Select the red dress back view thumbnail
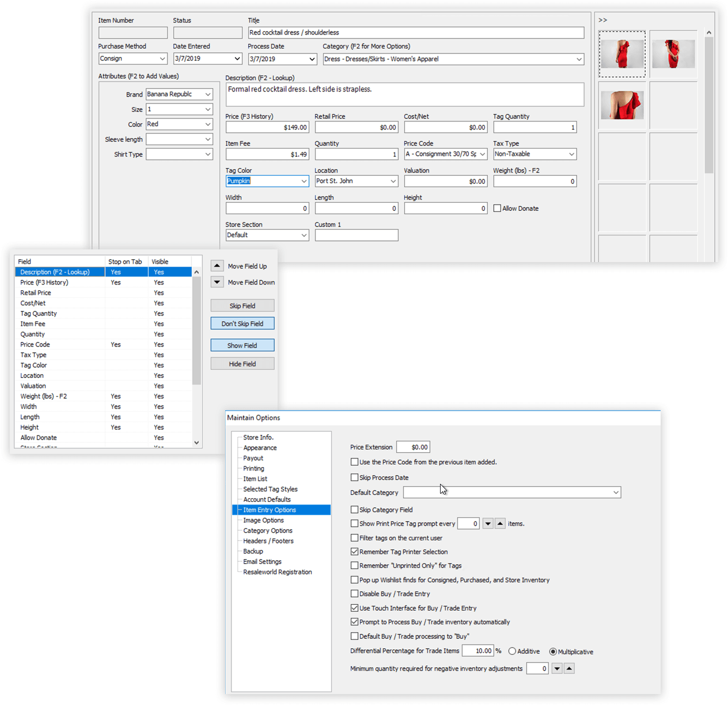This screenshot has width=728, height=705. coord(622,105)
